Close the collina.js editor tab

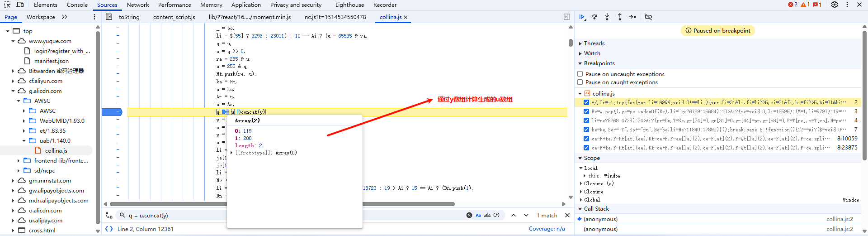[406, 17]
